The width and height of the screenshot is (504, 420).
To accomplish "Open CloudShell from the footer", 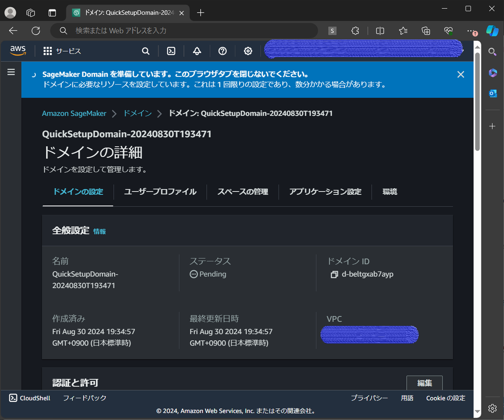I will (x=30, y=398).
